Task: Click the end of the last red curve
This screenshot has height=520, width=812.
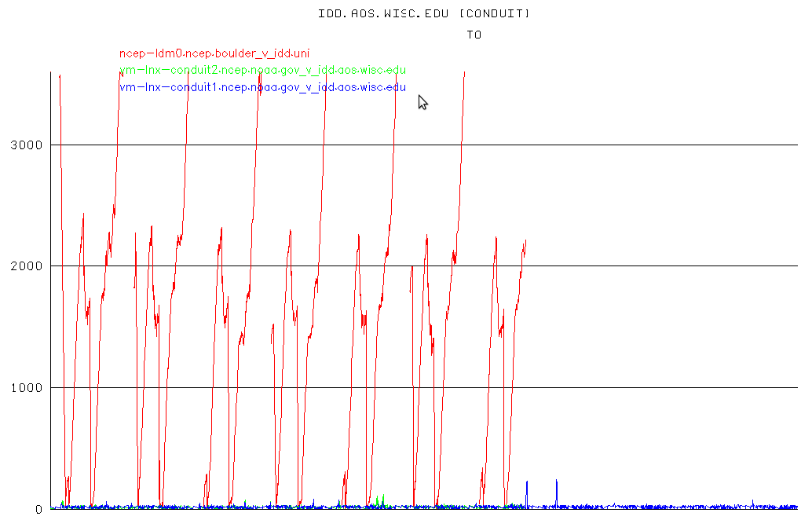Action: click(x=525, y=242)
